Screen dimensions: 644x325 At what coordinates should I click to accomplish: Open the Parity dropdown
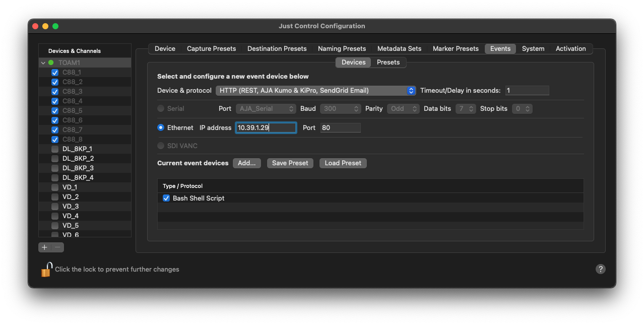tap(403, 109)
